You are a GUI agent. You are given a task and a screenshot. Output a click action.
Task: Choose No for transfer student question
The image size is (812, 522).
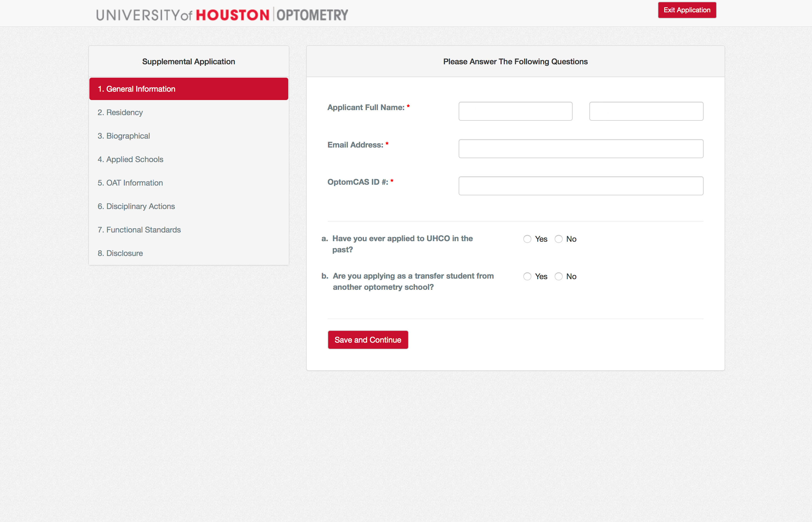[558, 277]
